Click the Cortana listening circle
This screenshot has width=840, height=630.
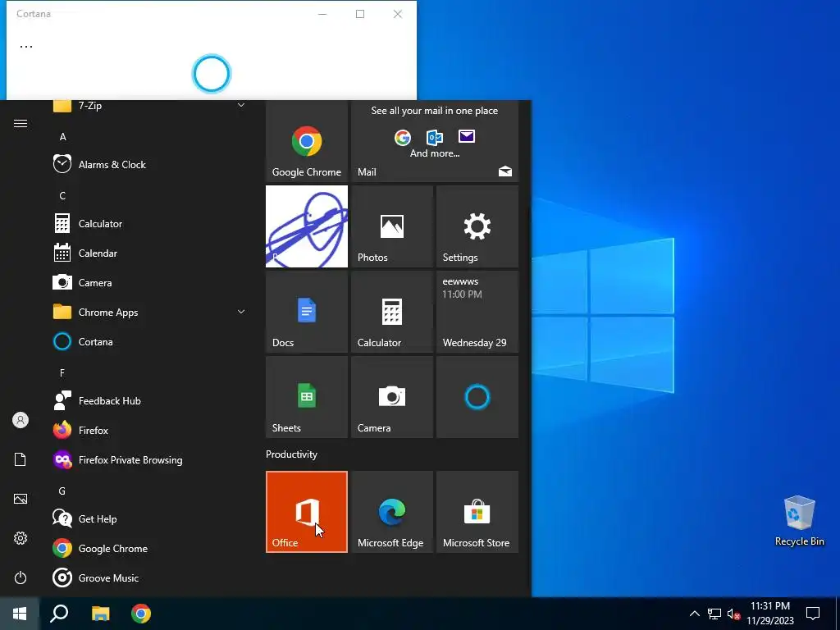tap(212, 74)
